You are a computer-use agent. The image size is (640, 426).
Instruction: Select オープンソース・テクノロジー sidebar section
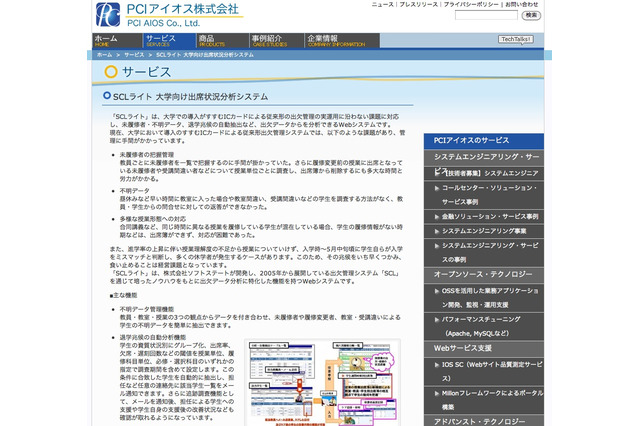coord(484,275)
